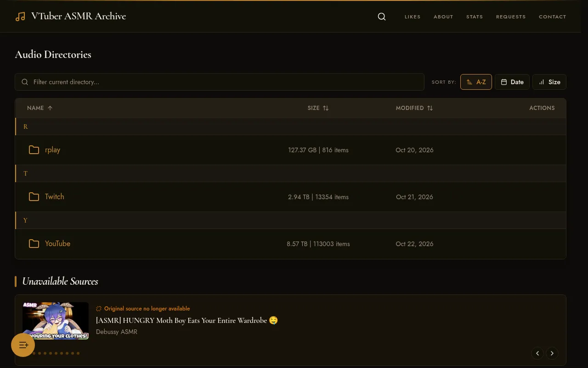This screenshot has height=368, width=588.
Task: Sort directories A-Z
Action: point(476,82)
